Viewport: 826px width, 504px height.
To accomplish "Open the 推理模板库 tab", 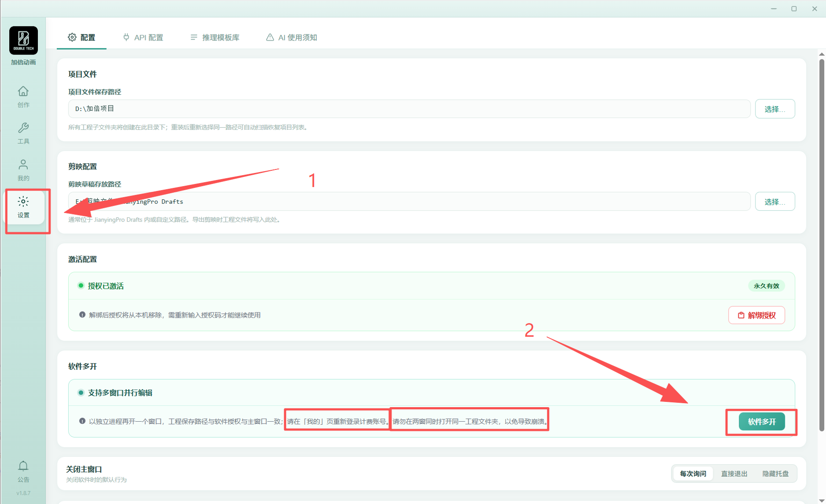I will point(215,37).
